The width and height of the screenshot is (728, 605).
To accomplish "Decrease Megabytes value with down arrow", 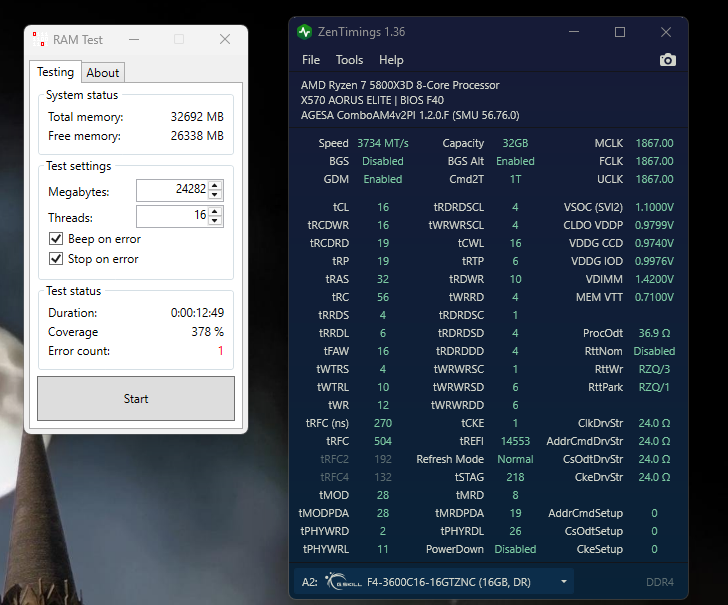I will click(x=215, y=195).
